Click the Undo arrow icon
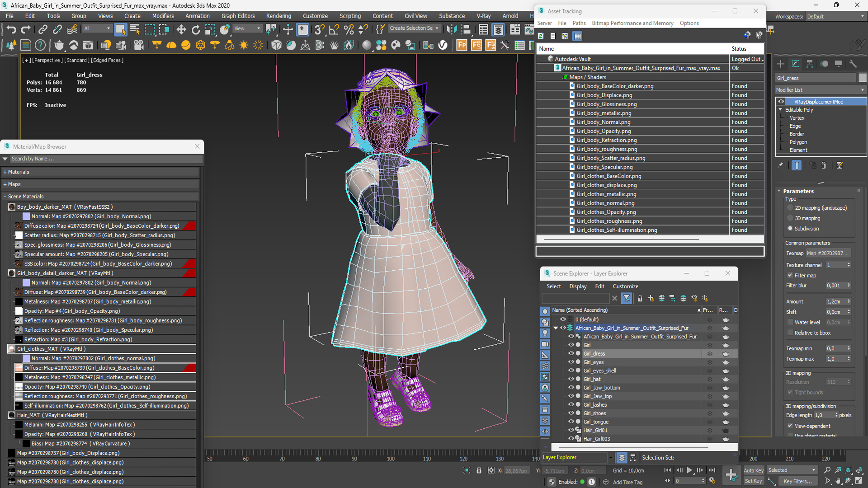 [x=11, y=30]
